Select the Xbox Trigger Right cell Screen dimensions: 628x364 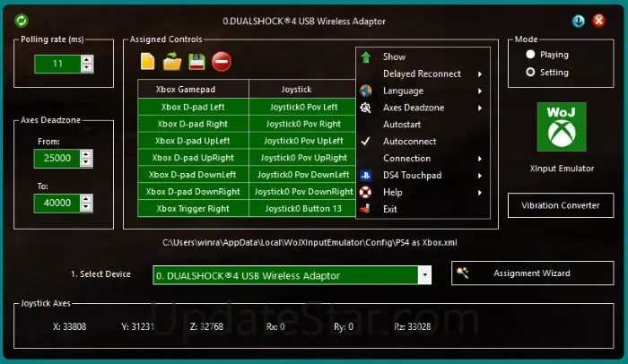pos(194,208)
